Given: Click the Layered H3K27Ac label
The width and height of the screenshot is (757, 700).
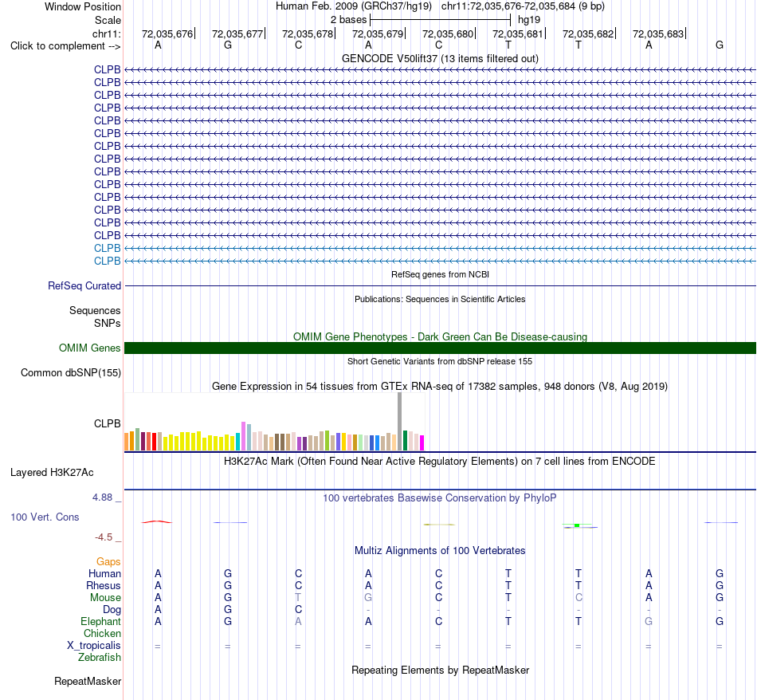Looking at the screenshot, I should tap(52, 473).
